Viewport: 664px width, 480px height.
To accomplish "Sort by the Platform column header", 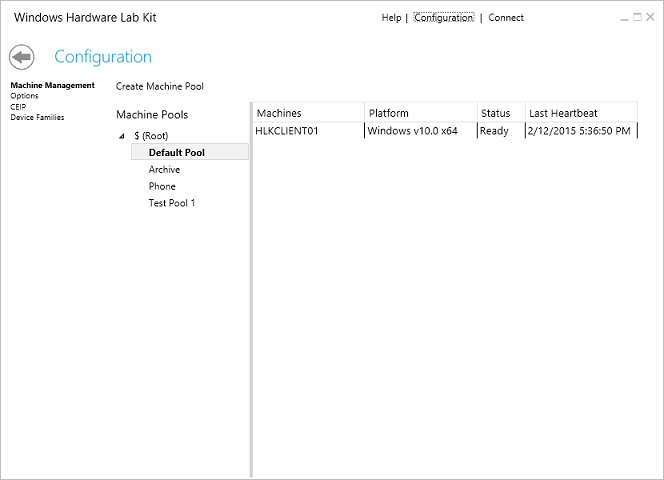I will pyautogui.click(x=421, y=113).
